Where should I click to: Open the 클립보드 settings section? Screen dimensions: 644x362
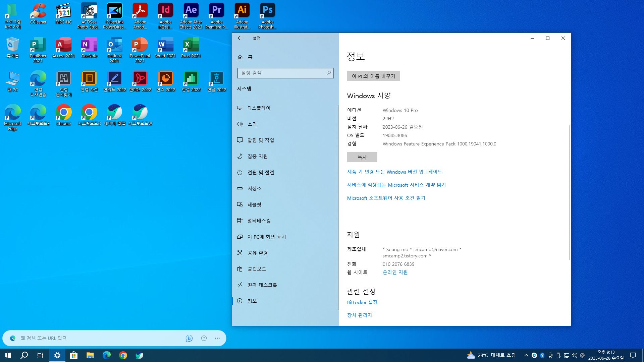coord(257,269)
